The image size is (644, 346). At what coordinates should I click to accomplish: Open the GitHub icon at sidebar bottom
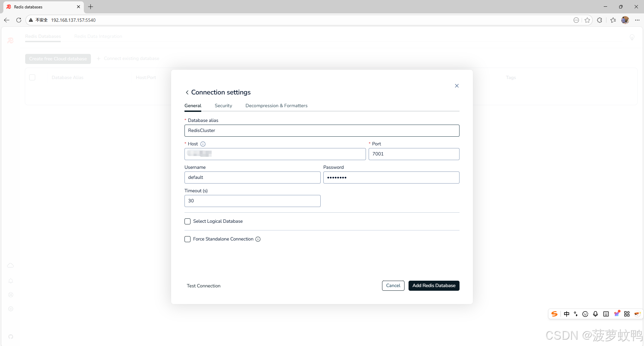tap(11, 337)
